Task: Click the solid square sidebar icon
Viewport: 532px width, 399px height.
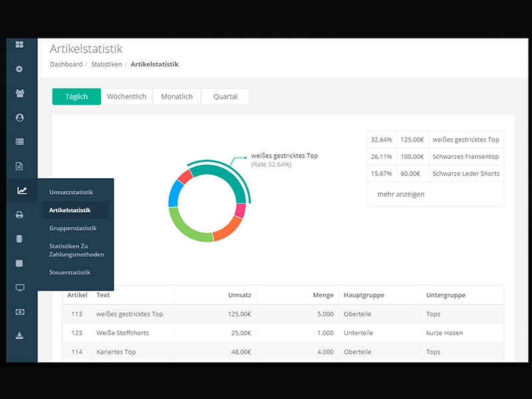Action: [x=19, y=263]
